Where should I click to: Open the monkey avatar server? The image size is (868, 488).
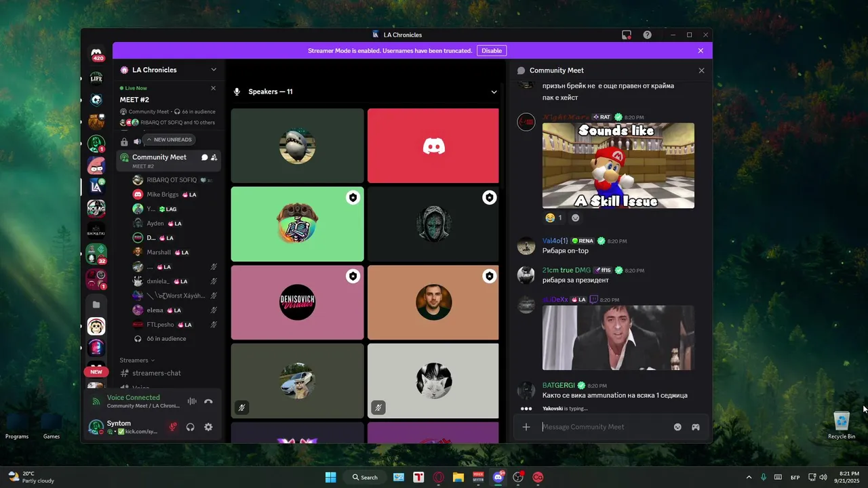(x=96, y=326)
